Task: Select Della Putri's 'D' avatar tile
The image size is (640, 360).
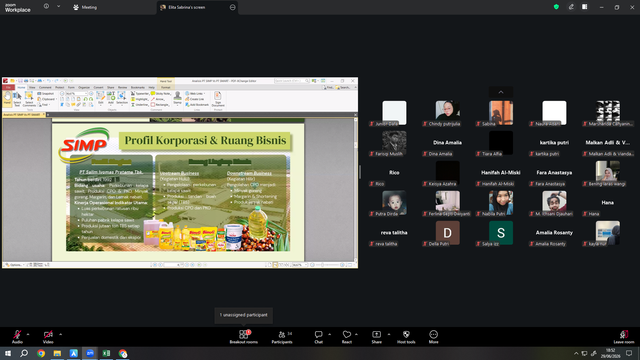Action: 447,233
